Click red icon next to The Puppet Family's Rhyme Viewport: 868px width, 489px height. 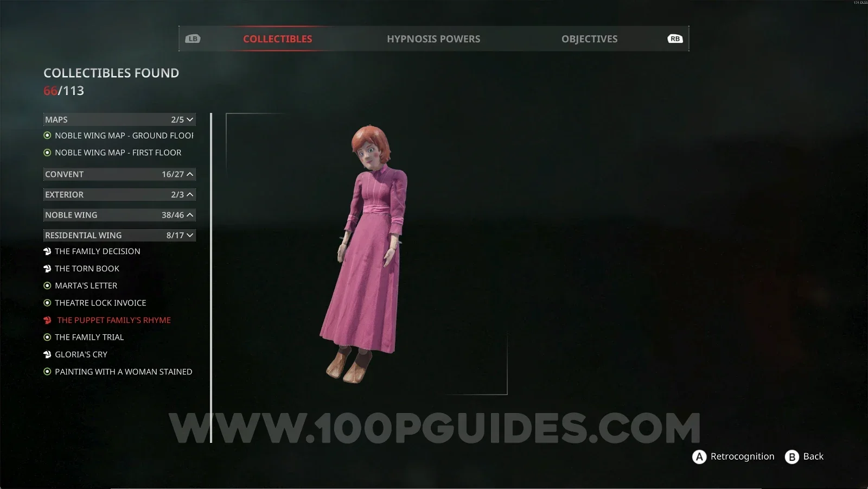pyautogui.click(x=47, y=320)
